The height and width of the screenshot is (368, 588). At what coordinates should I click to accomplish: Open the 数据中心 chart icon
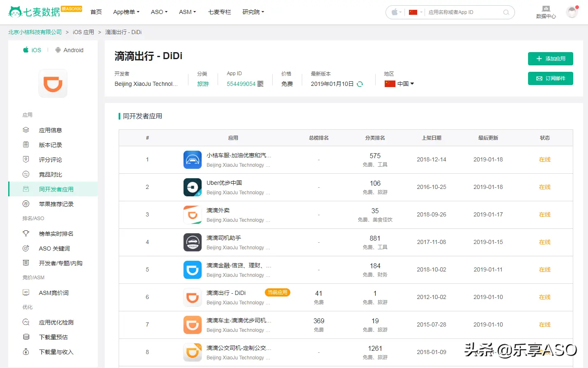pyautogui.click(x=546, y=8)
